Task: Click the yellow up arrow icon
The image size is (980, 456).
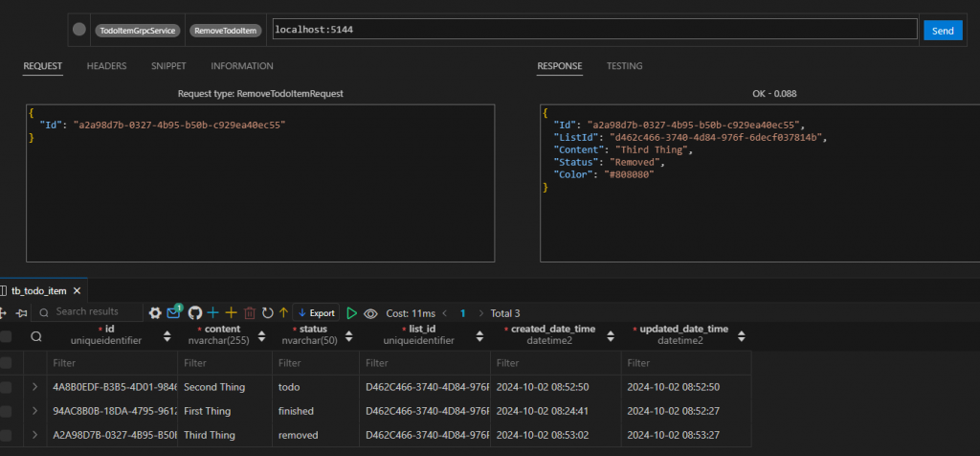Action: point(283,313)
